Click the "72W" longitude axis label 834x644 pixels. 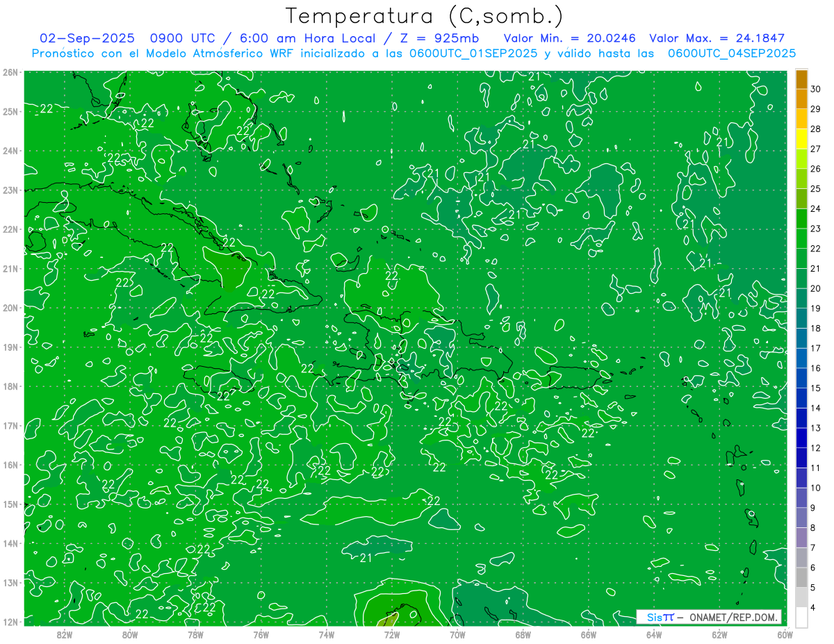tap(392, 634)
